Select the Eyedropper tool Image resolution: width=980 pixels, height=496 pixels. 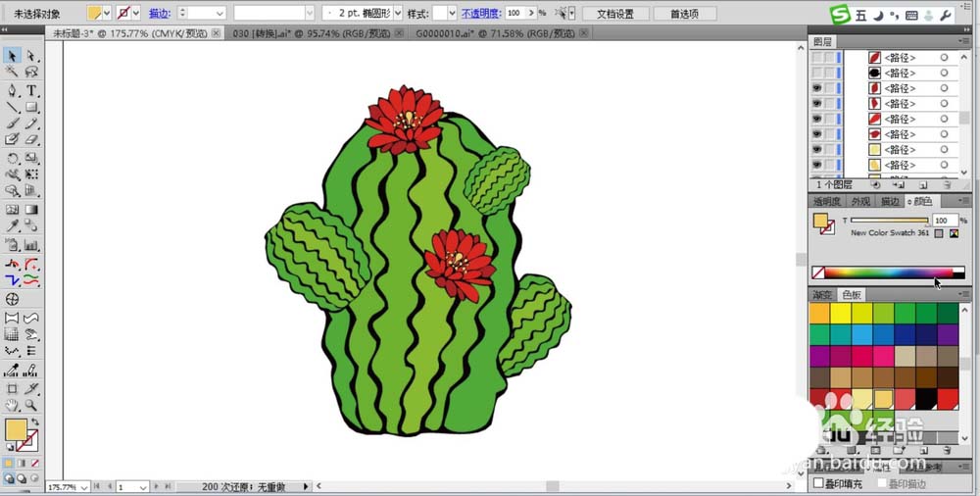12,225
